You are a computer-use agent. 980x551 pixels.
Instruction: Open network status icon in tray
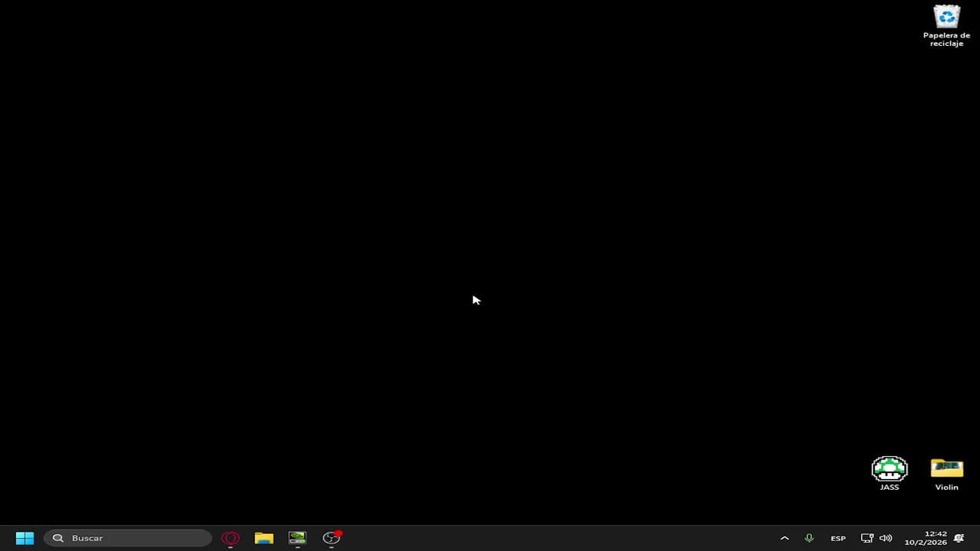[x=867, y=538]
